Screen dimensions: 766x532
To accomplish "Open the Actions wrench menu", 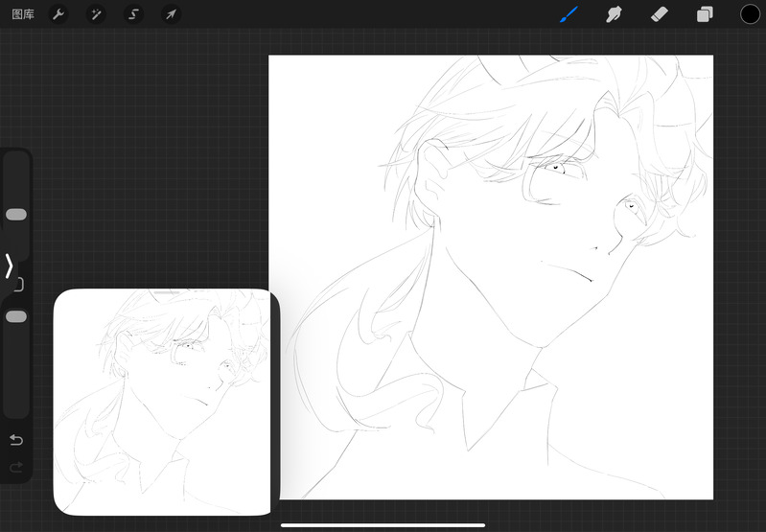I will (58, 14).
